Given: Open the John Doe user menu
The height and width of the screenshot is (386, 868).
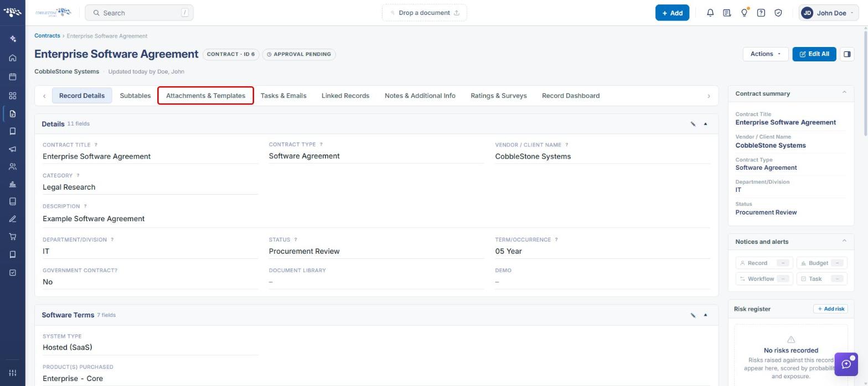Looking at the screenshot, I should (x=828, y=13).
